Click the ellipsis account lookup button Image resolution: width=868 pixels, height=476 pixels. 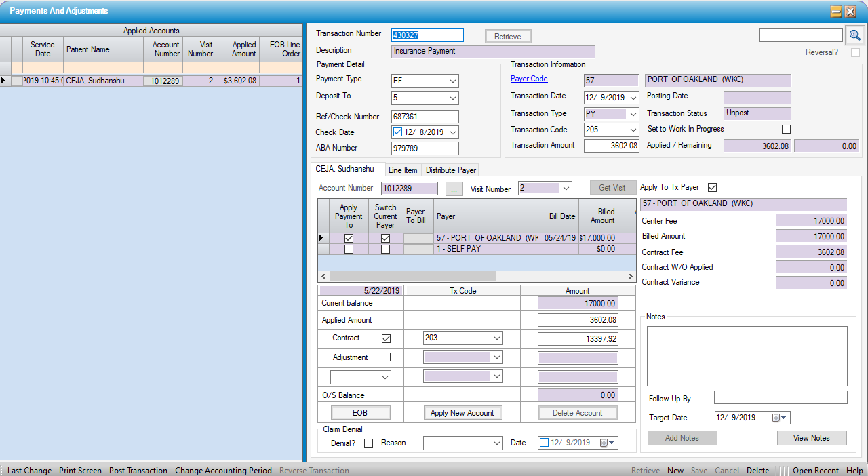pos(455,189)
